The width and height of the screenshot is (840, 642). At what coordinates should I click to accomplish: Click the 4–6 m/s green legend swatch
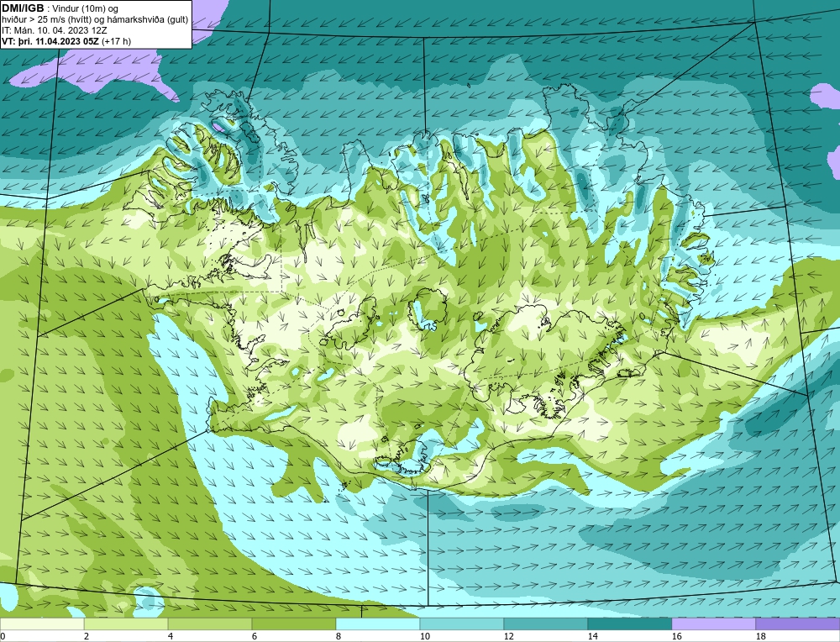pyautogui.click(x=210, y=624)
